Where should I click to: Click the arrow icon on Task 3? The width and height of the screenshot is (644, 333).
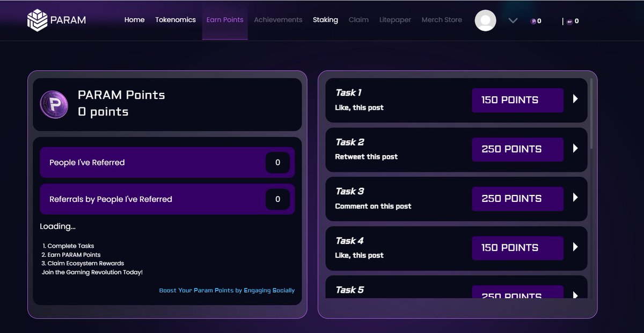click(576, 199)
